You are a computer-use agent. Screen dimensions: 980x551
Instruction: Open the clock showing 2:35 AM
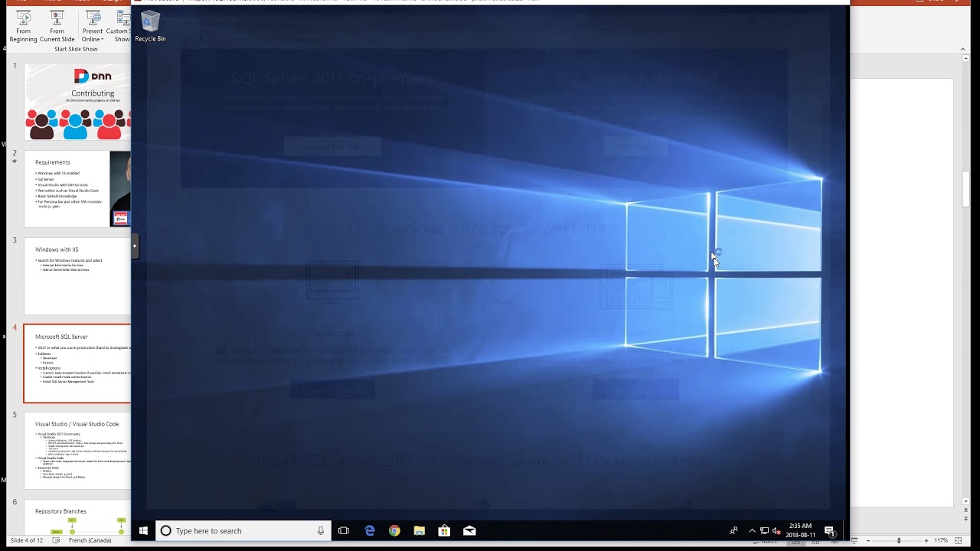tap(800, 530)
